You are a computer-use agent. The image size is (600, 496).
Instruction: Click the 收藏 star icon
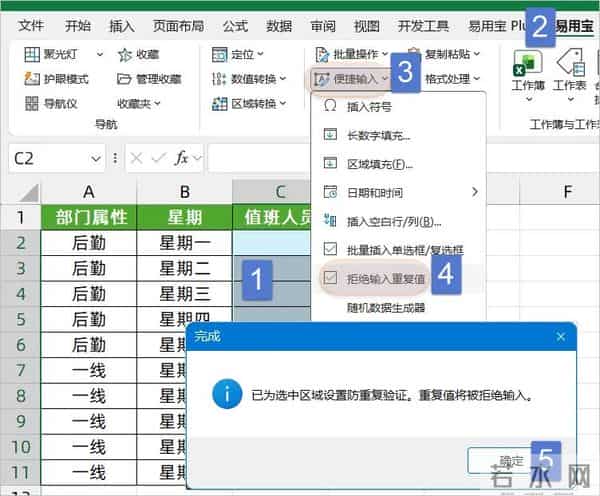tap(125, 55)
